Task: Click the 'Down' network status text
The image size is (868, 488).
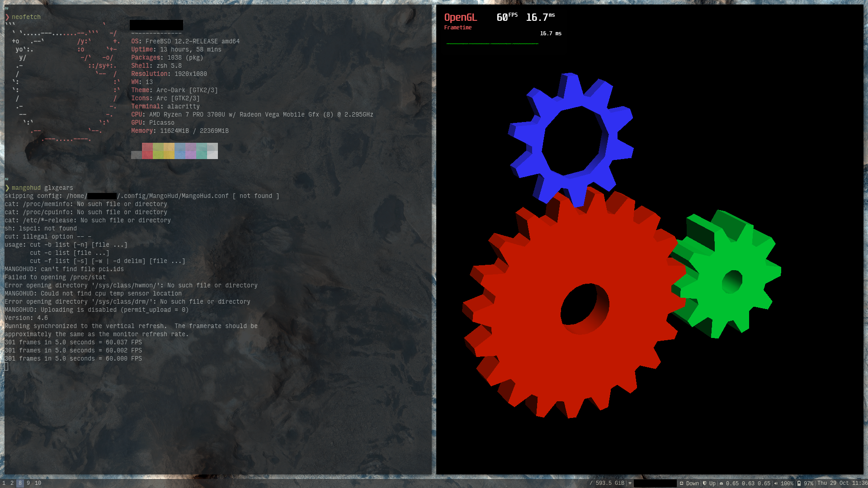Action: (x=692, y=483)
